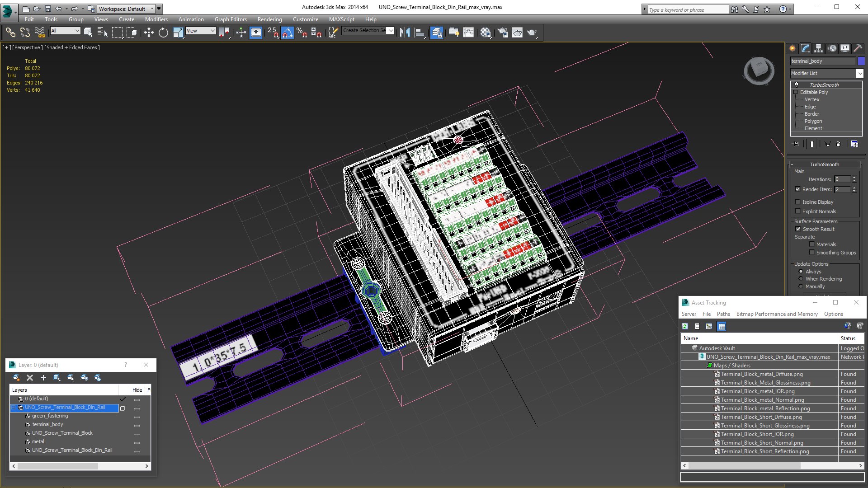
Task: Click the Mirror tool icon
Action: 405,32
